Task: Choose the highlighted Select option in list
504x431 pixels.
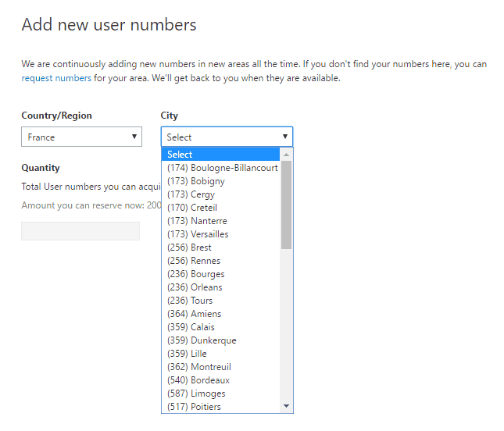Action: tap(221, 155)
